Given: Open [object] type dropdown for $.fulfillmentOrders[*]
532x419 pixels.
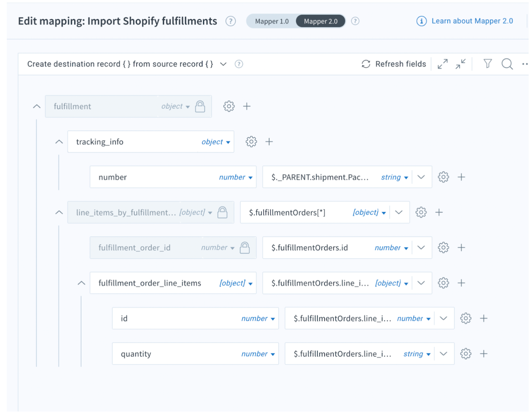Looking at the screenshot, I should point(369,213).
